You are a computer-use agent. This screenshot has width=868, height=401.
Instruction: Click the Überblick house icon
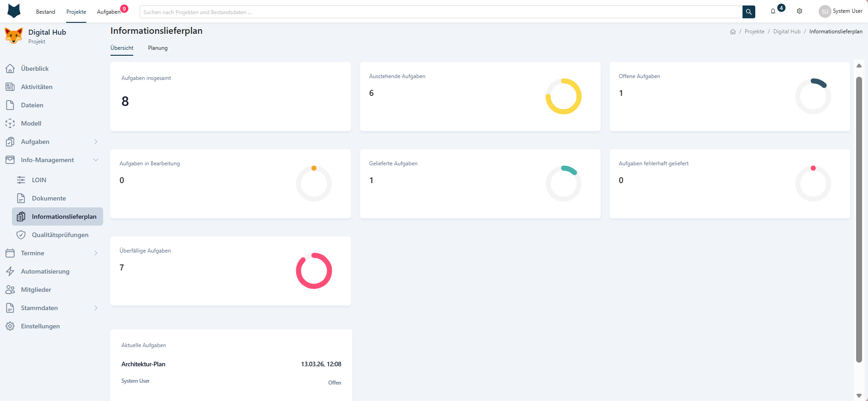point(10,69)
